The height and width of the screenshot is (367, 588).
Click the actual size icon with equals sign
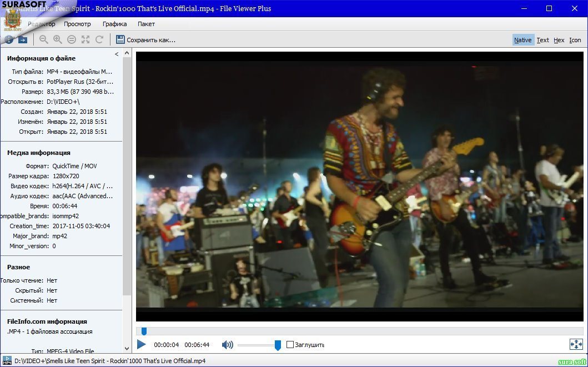(72, 40)
